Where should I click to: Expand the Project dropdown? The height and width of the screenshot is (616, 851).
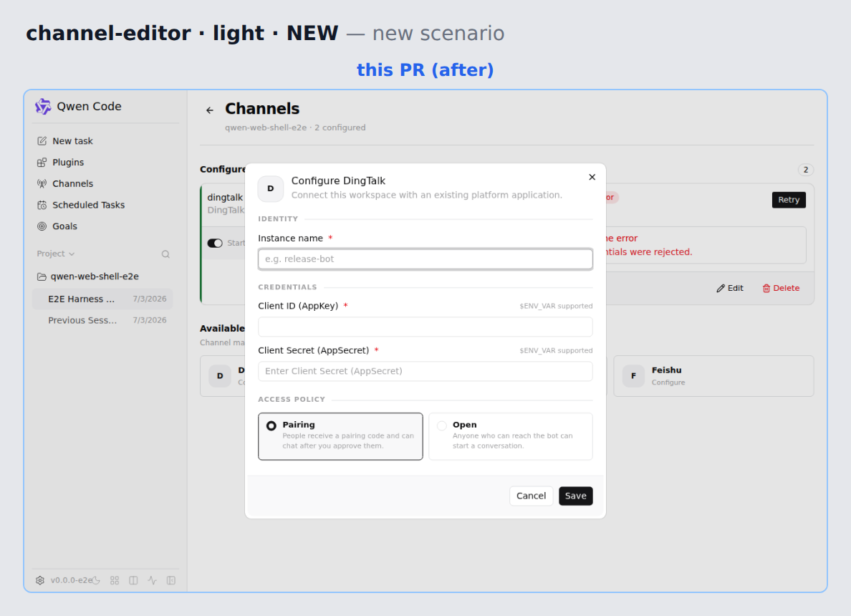(x=55, y=254)
